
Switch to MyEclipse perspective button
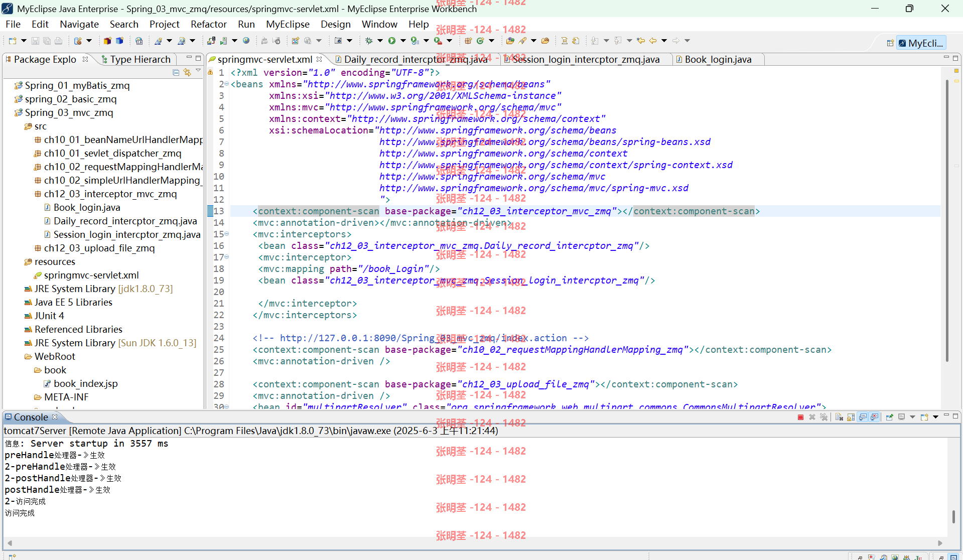click(921, 43)
